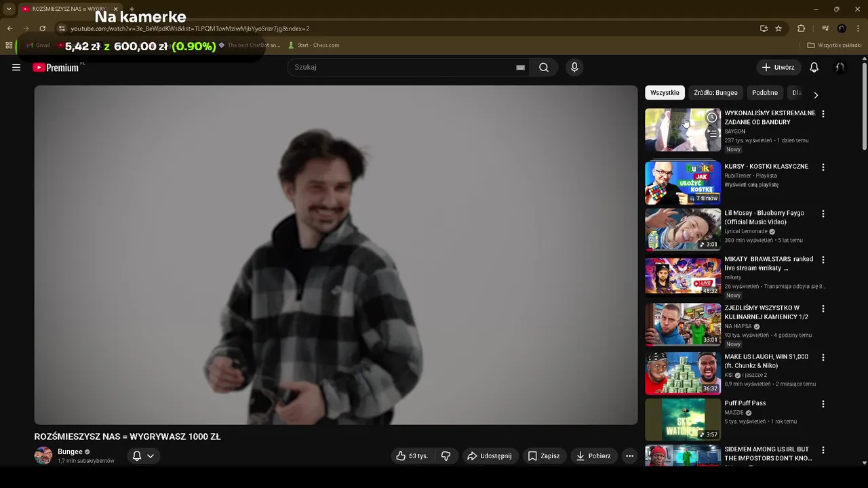868x488 pixels.
Task: Expand subscription options chevron next to bell
Action: 151,456
